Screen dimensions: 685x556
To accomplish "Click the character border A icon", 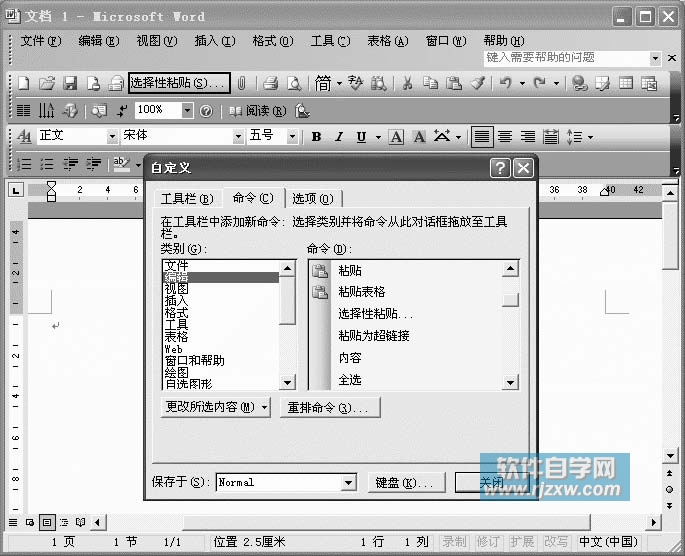I will 396,137.
